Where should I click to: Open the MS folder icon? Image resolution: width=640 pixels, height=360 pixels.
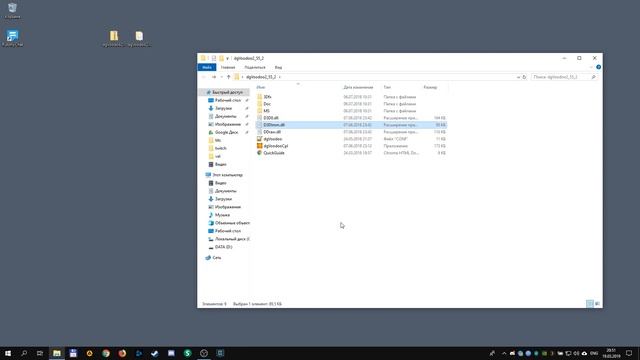[x=260, y=111]
